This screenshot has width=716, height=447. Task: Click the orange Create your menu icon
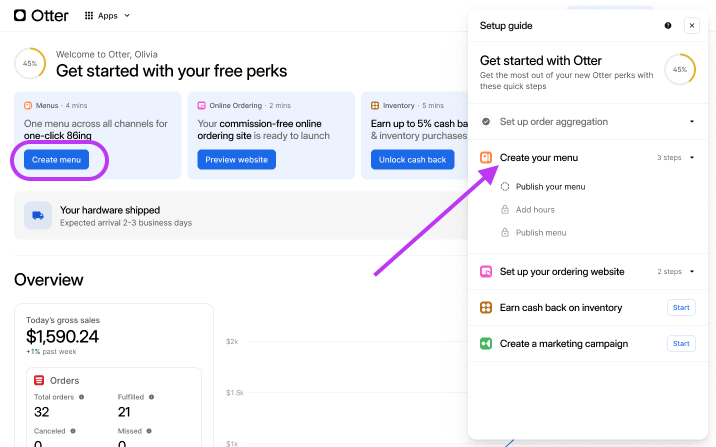coord(486,158)
